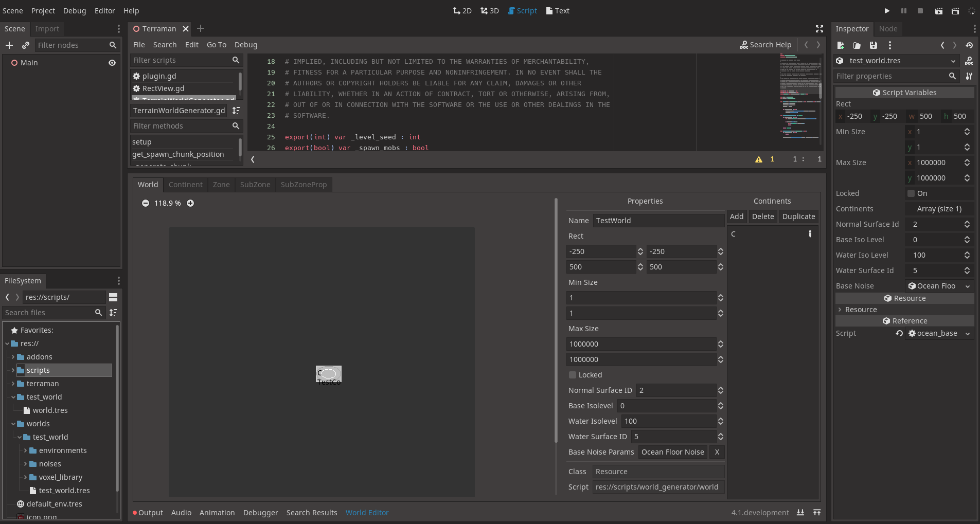Add a new node plus icon
The image size is (980, 524).
pos(9,45)
